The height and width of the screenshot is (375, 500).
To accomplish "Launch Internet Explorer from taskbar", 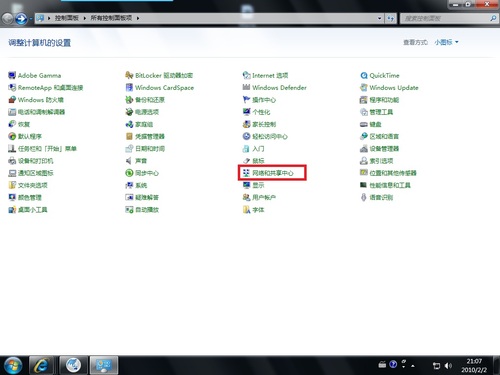I will [x=41, y=365].
